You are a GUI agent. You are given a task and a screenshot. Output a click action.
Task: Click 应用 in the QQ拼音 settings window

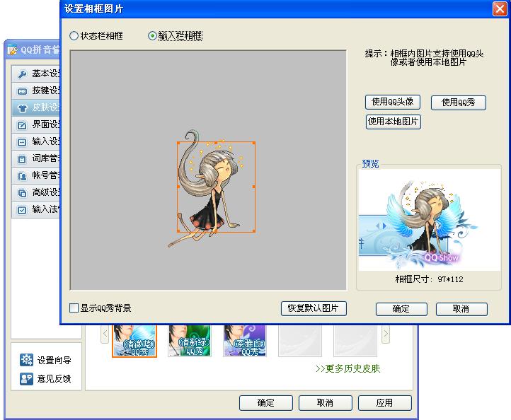384,403
